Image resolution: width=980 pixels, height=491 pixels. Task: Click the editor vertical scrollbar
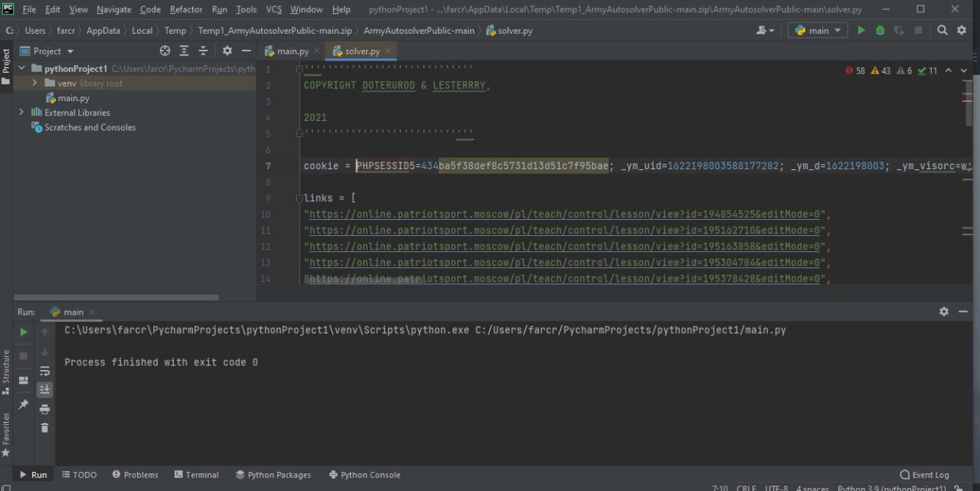tap(968, 102)
